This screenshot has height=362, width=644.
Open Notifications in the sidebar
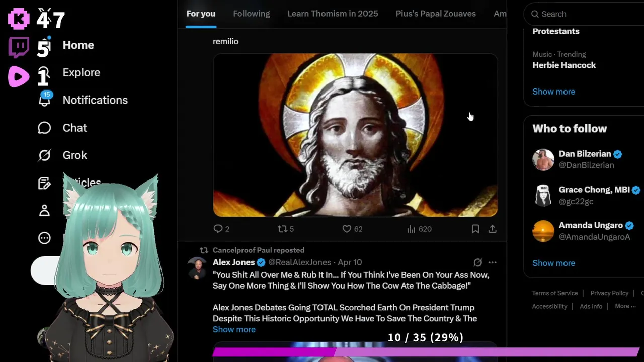click(95, 100)
